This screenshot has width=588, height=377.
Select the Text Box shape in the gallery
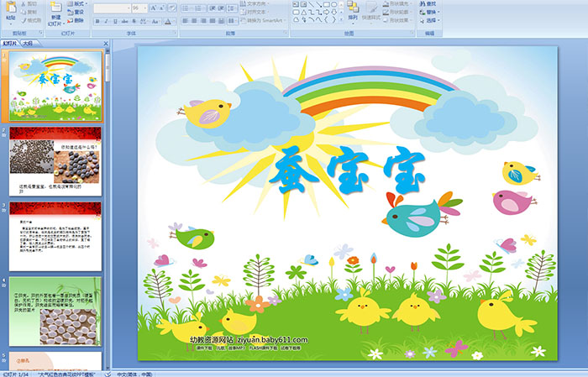tap(296, 4)
